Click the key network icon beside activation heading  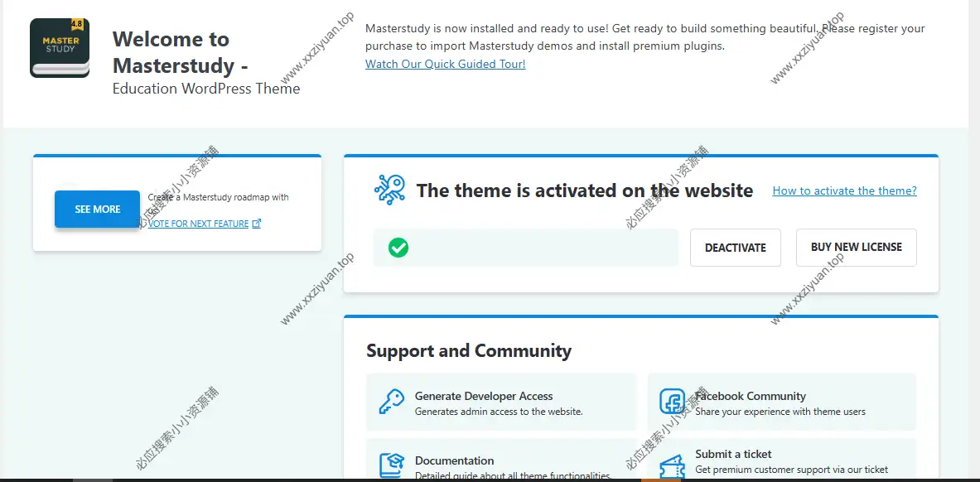[389, 190]
